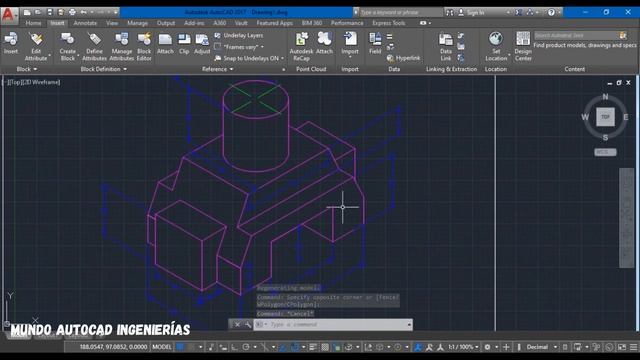Expand the Block panel dropdown

[x=27, y=69]
